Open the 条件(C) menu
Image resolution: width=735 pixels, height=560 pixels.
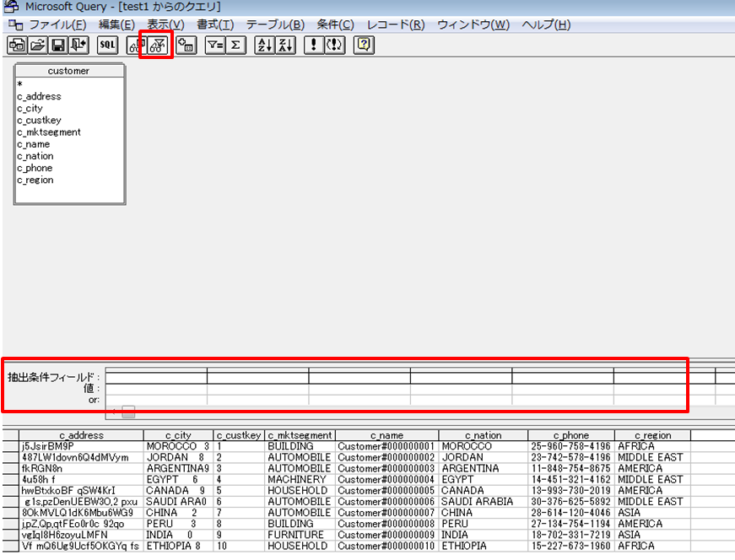point(335,24)
